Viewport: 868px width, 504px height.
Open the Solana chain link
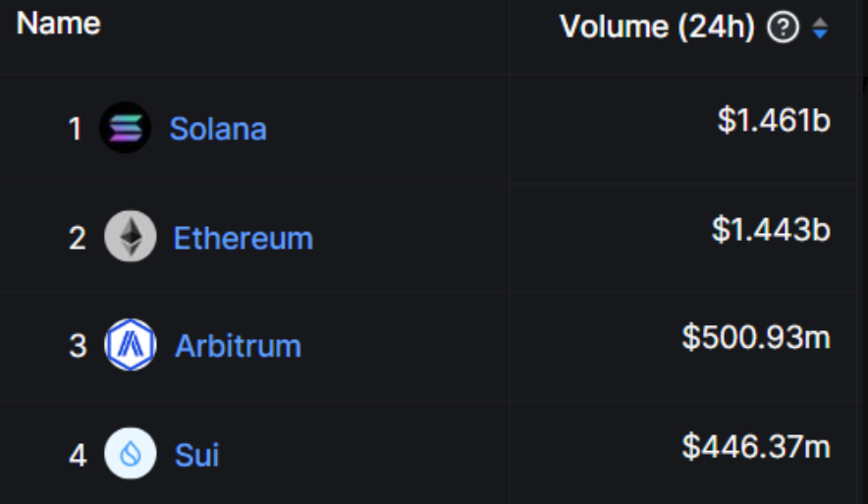tap(218, 129)
